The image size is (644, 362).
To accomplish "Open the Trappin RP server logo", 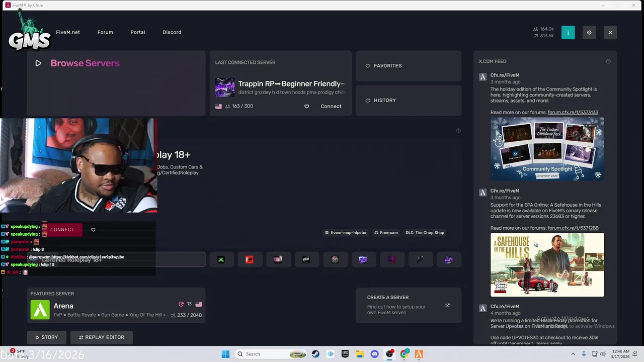I will (x=225, y=87).
